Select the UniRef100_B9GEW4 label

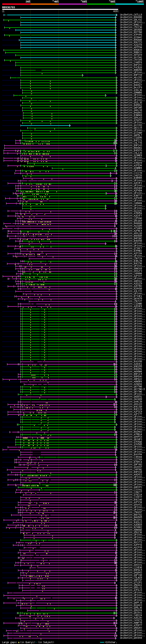[x=131, y=40]
